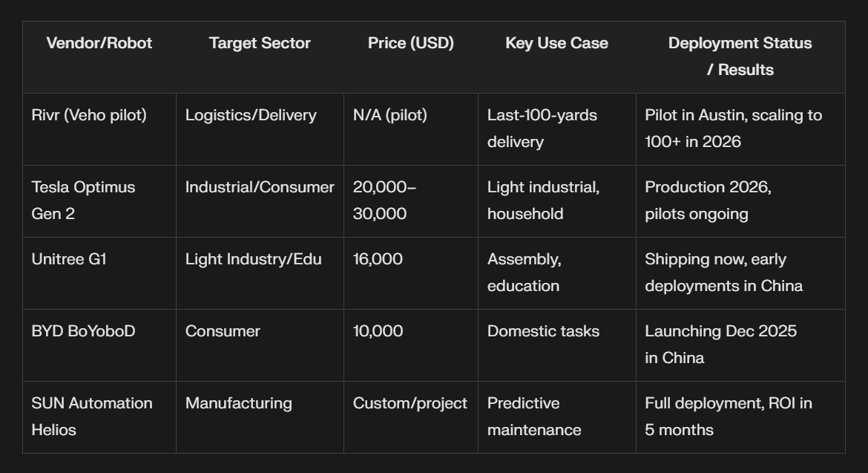Select the BYD BoYoboD cell
This screenshot has width=868, height=473.
click(83, 331)
